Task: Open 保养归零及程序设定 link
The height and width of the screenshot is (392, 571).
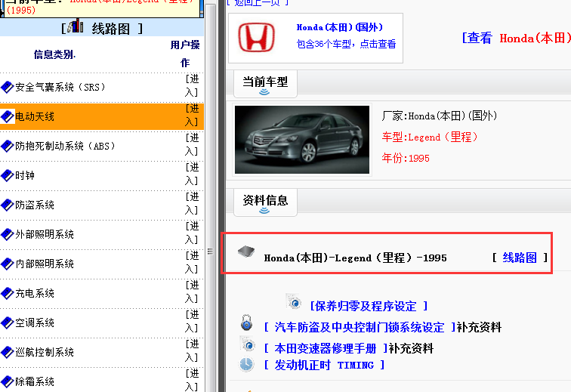Action: point(369,306)
